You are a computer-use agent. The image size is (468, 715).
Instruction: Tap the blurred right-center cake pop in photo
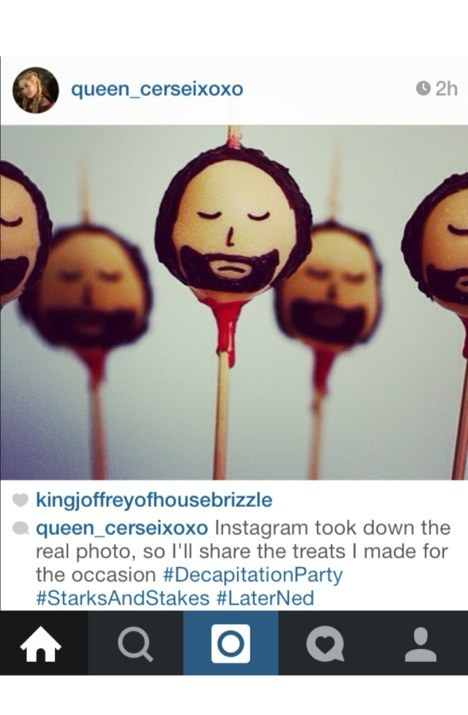coord(327,283)
